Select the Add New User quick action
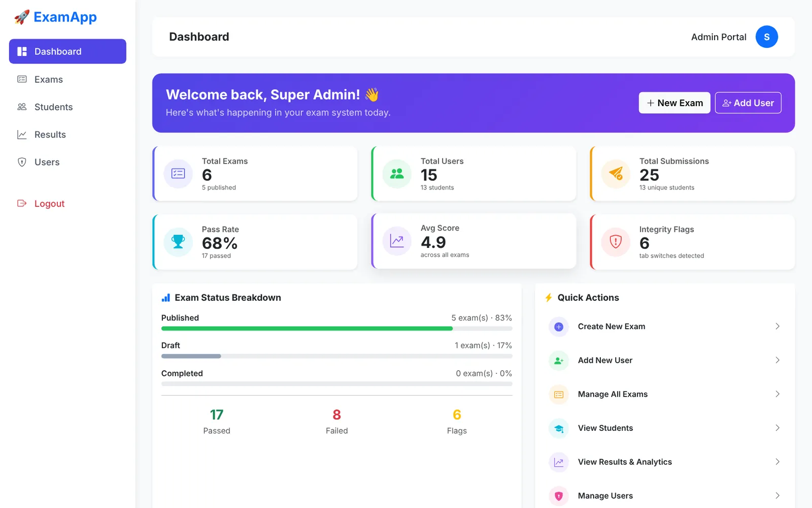This screenshot has height=508, width=812. [665, 361]
